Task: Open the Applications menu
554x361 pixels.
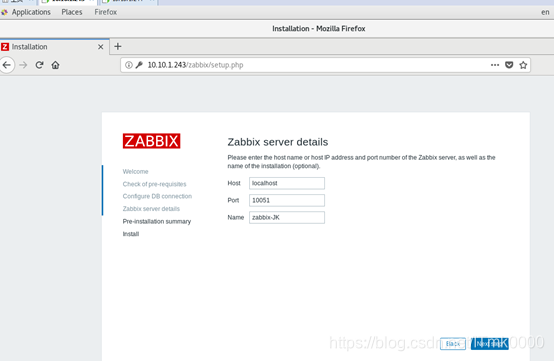Action: [31, 12]
